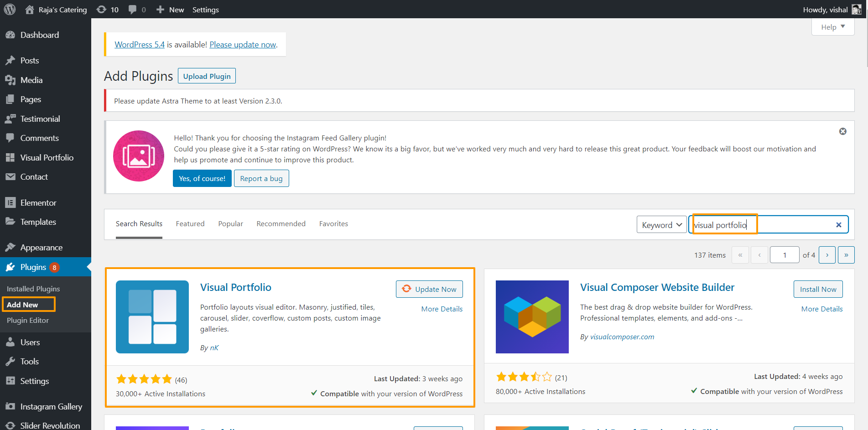
Task: Click Visual Composer Website Builder thumbnail
Action: pos(532,317)
